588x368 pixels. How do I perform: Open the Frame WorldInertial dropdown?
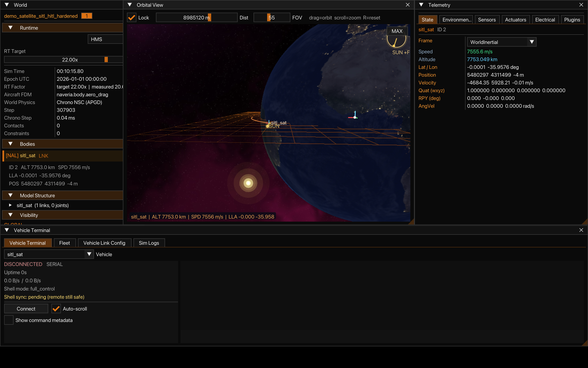[x=501, y=42]
